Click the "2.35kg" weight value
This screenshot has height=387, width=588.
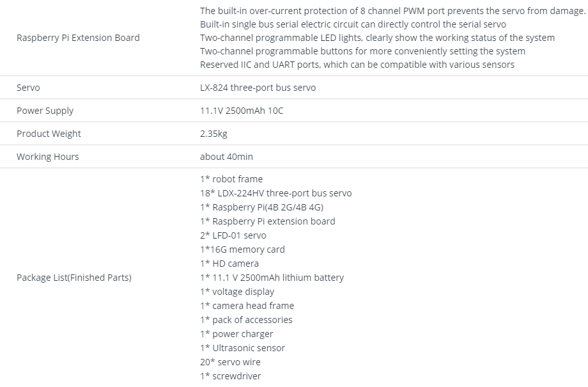click(x=213, y=134)
